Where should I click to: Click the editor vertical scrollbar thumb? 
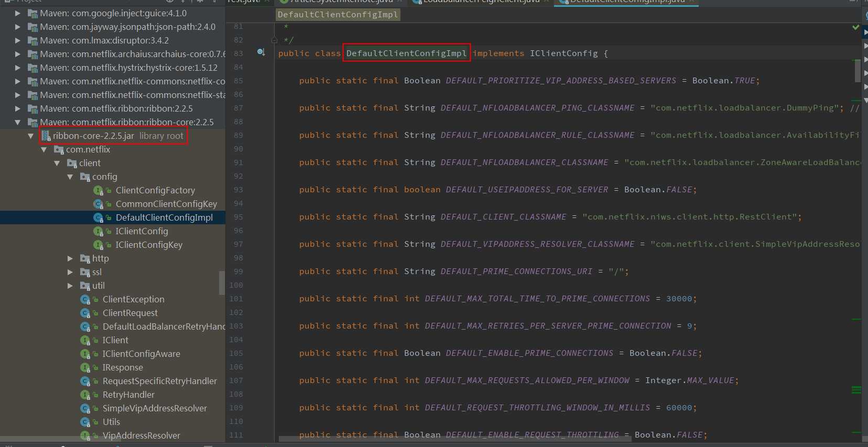tap(858, 71)
